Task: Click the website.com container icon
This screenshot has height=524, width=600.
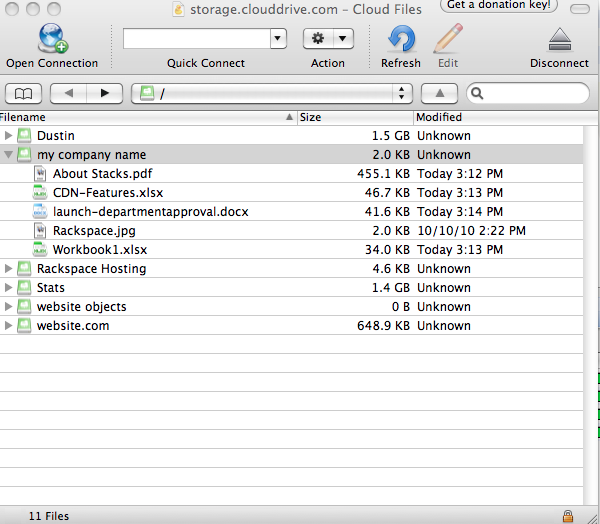Action: click(x=24, y=325)
